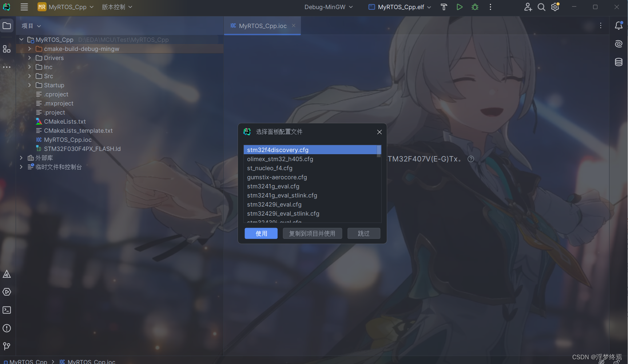Image resolution: width=628 pixels, height=364 pixels.
Task: Open the 项目 view dropdown
Action: pyautogui.click(x=31, y=26)
